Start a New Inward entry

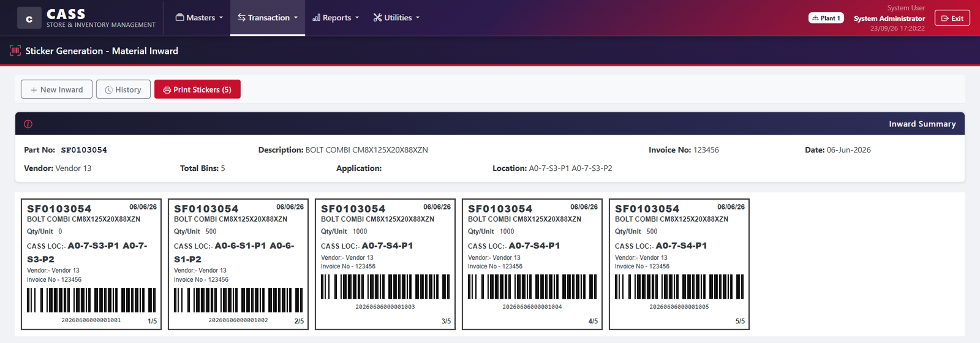point(56,89)
